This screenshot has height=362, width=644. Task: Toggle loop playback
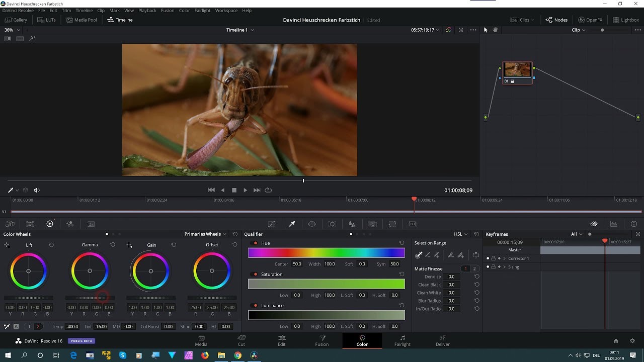[x=268, y=190]
